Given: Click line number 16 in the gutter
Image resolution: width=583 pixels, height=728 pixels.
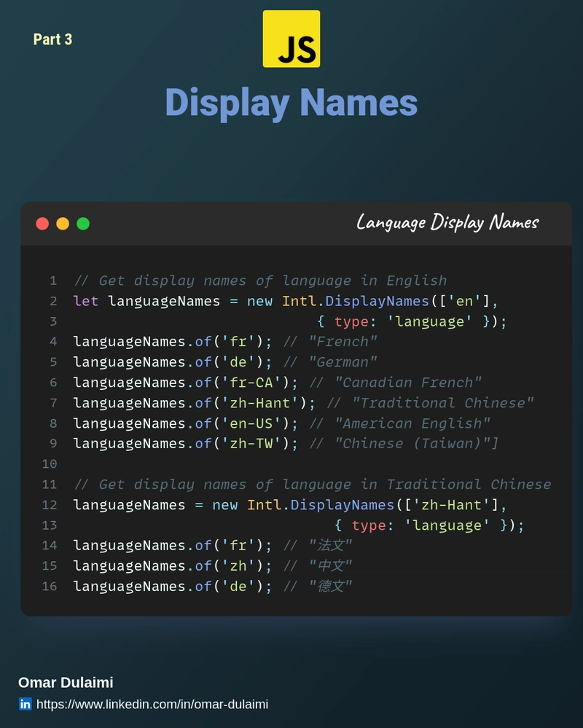Looking at the screenshot, I should point(50,587).
